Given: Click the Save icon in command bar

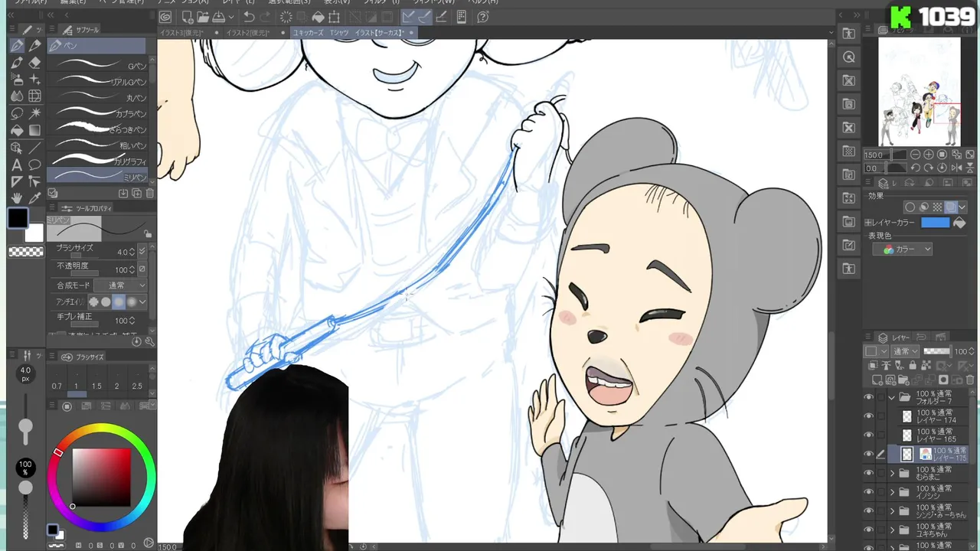Looking at the screenshot, I should coord(218,17).
